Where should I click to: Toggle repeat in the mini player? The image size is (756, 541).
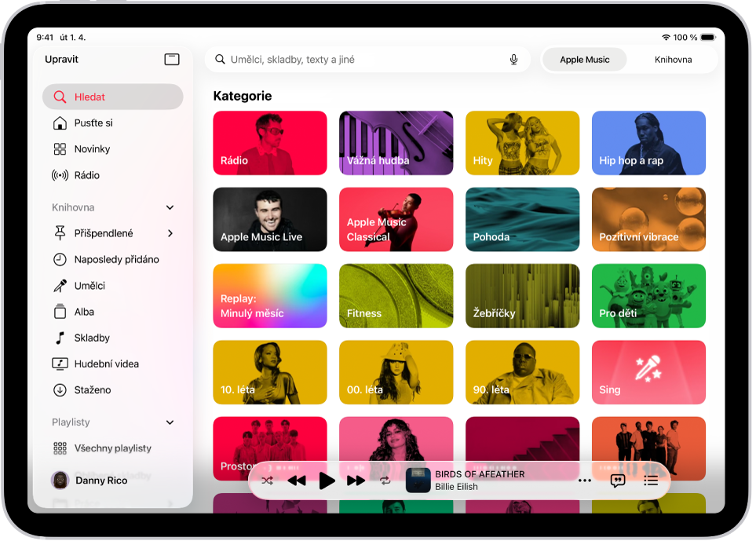point(385,481)
